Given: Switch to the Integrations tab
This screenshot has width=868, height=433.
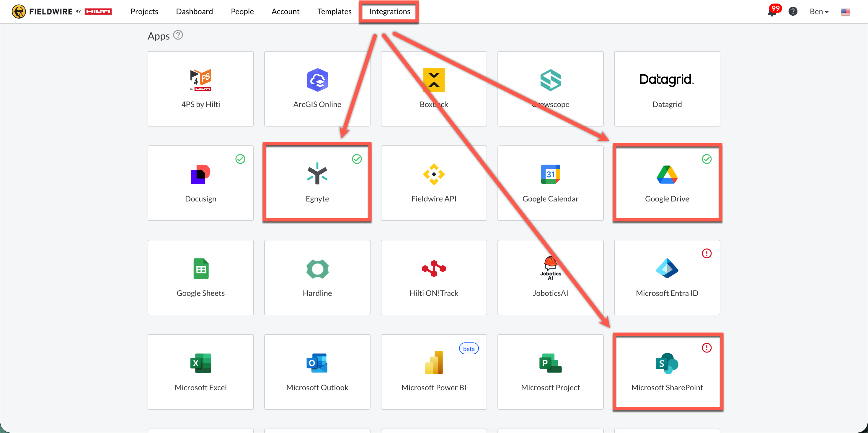Looking at the screenshot, I should pyautogui.click(x=389, y=12).
